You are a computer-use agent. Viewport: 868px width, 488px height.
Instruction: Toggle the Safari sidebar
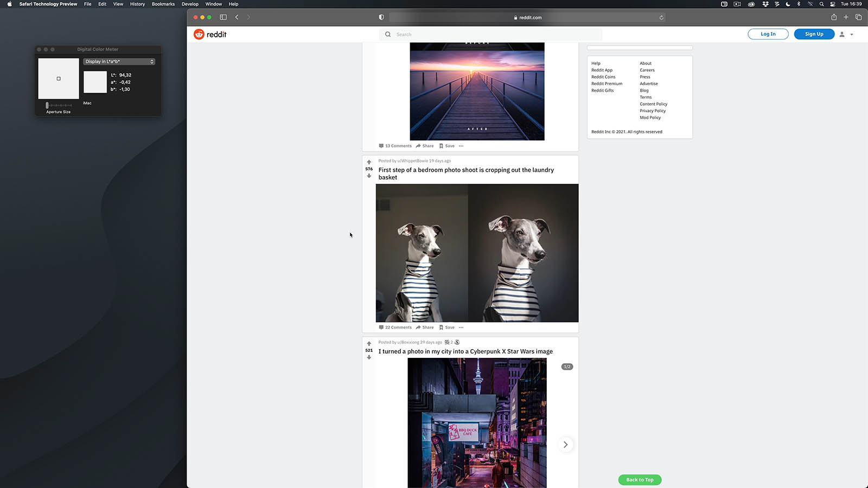[x=223, y=17]
